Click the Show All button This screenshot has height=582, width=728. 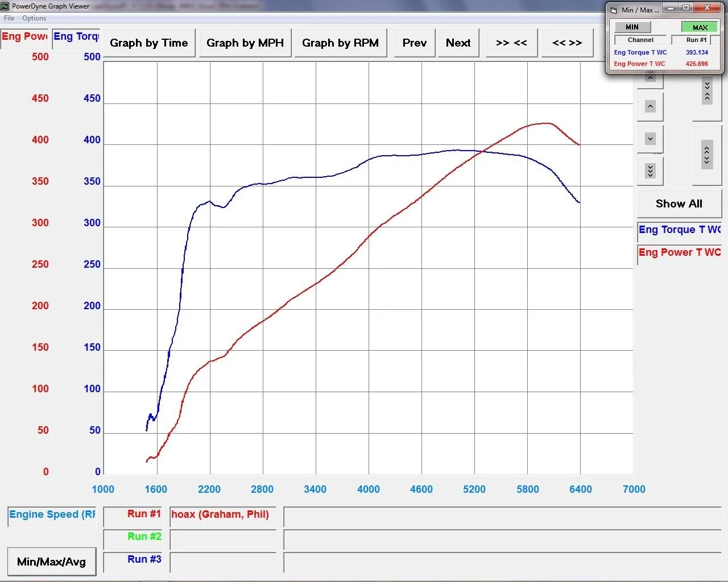(x=679, y=204)
